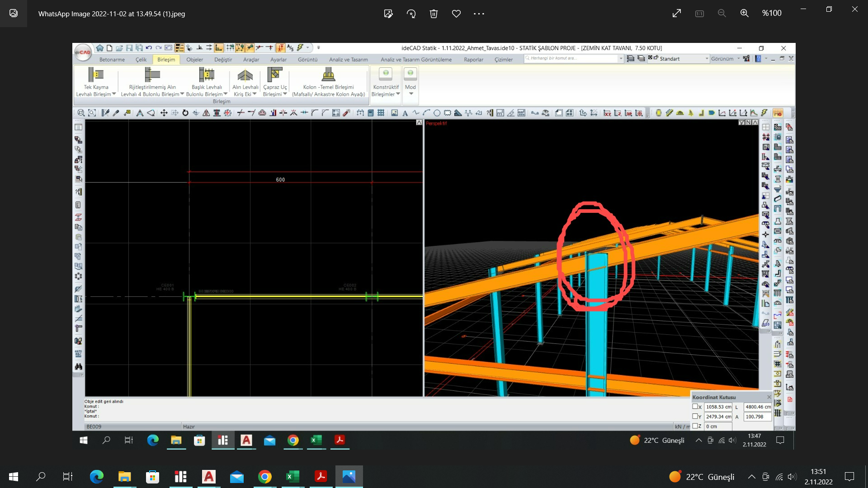Close the Koordinat Kutusu panel
The image size is (868, 488).
769,397
